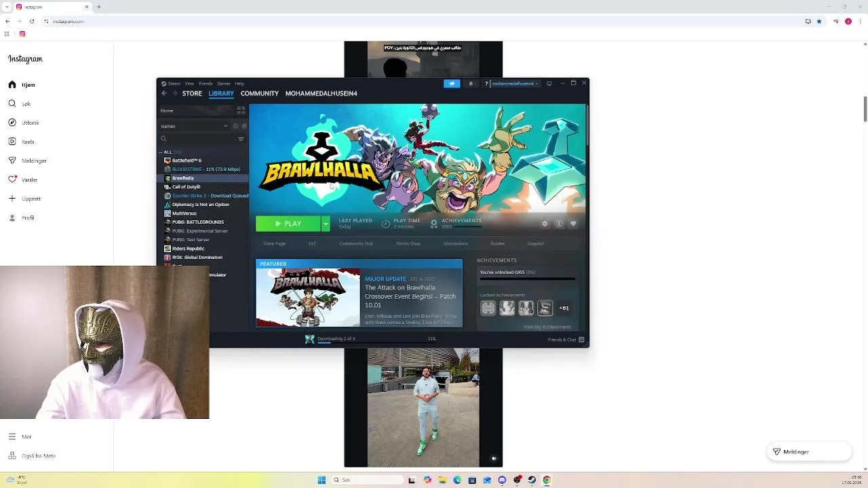Click the library search field
The image size is (868, 488).
tap(197, 139)
